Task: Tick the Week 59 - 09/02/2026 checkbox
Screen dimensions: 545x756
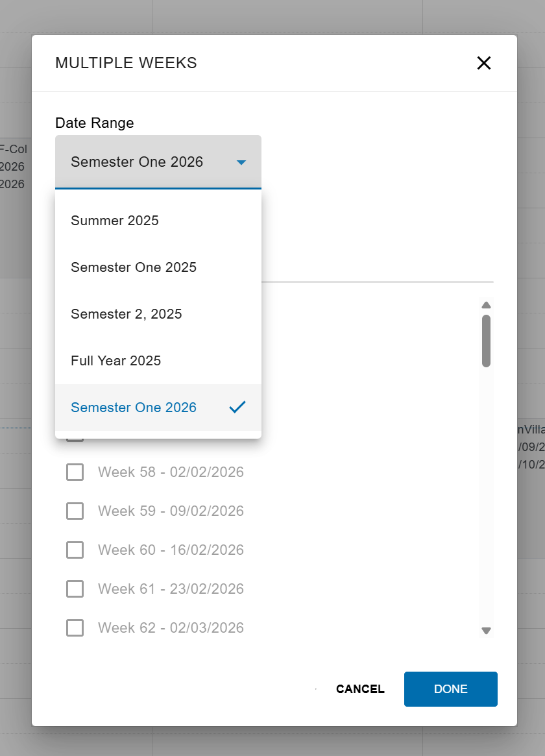Action: [x=75, y=511]
